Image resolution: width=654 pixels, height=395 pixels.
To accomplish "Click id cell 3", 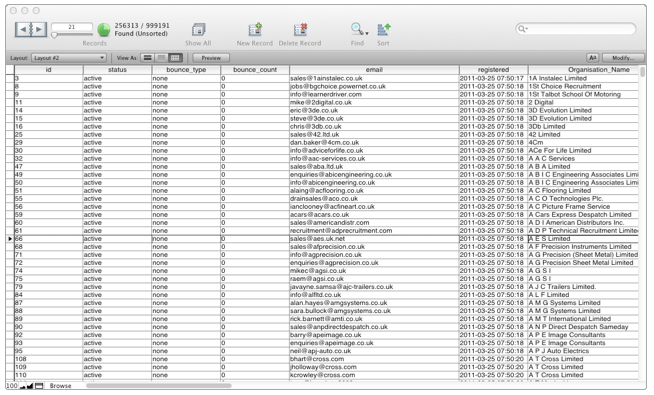I will 48,78.
